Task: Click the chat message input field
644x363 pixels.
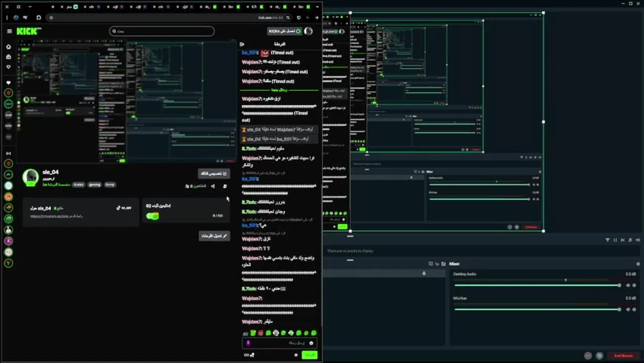Action: (280, 343)
